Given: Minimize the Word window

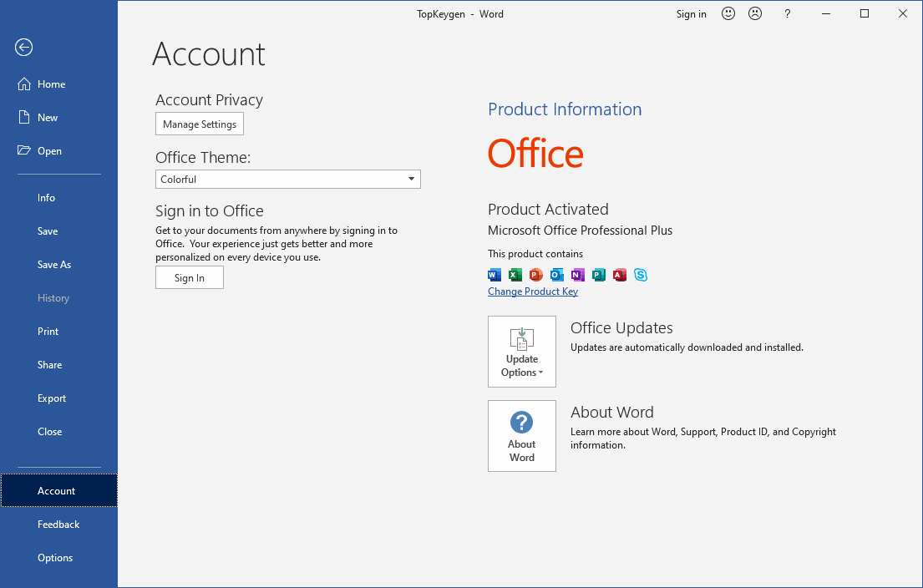Looking at the screenshot, I should click(x=826, y=13).
